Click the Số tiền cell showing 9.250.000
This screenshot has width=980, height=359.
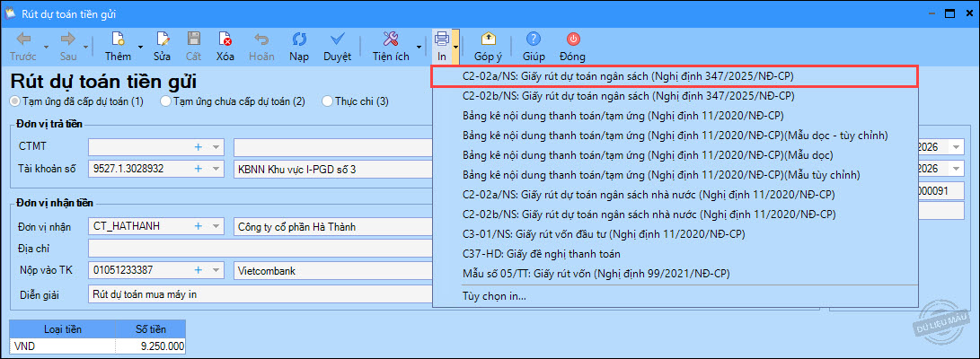pyautogui.click(x=151, y=346)
